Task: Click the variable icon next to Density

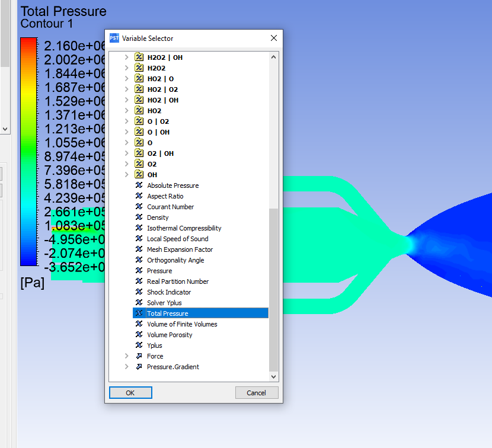Action: [138, 217]
